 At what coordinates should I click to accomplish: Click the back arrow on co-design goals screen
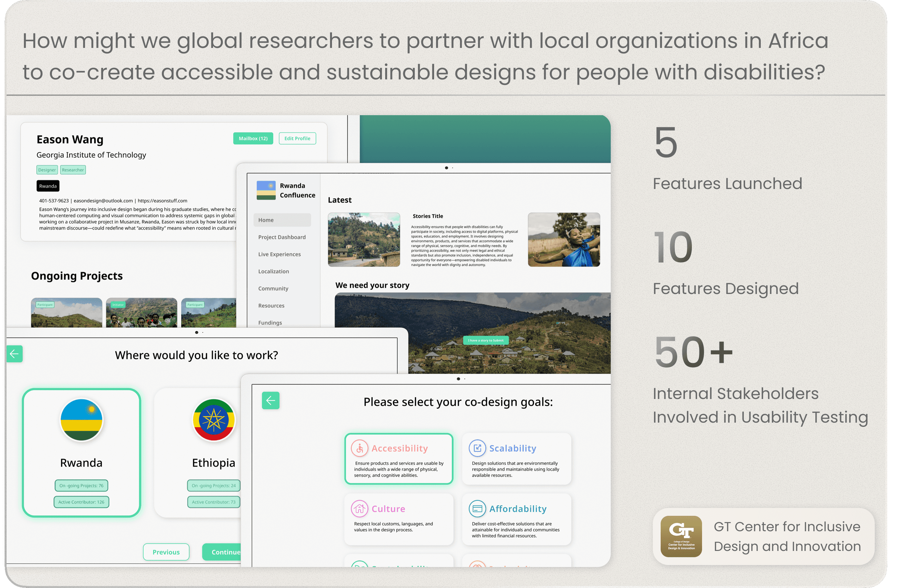point(271,400)
